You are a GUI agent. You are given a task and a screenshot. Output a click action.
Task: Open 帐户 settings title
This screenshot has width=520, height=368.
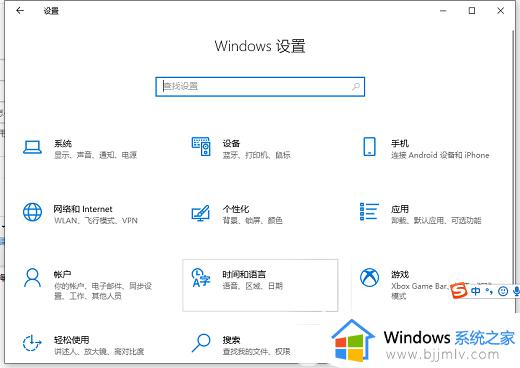(x=62, y=274)
